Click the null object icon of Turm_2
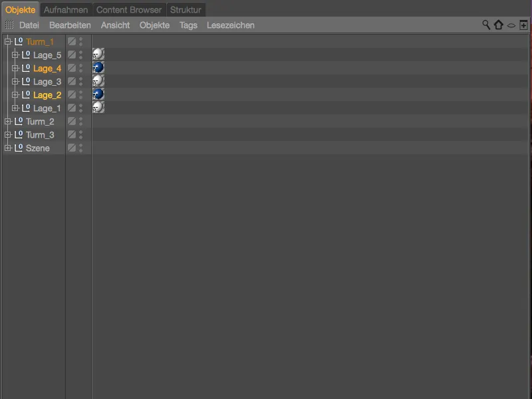The image size is (532, 399). (x=19, y=121)
